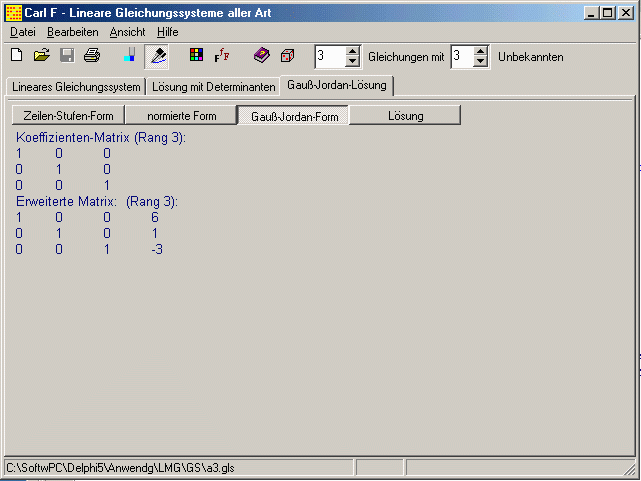The image size is (641, 481).
Task: Click the Save diskette icon
Action: 67,56
